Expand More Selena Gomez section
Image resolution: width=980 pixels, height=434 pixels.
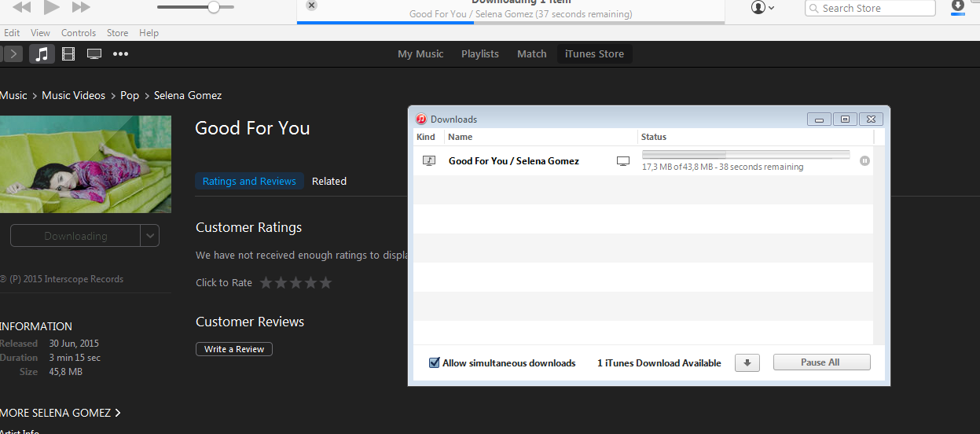[61, 413]
